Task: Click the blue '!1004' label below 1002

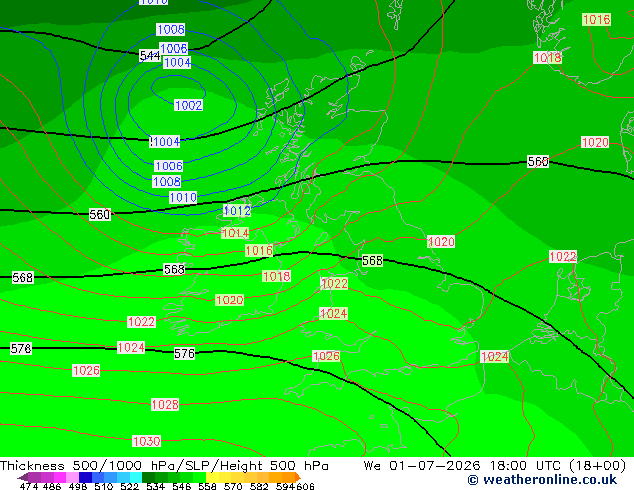Action: coord(165,142)
